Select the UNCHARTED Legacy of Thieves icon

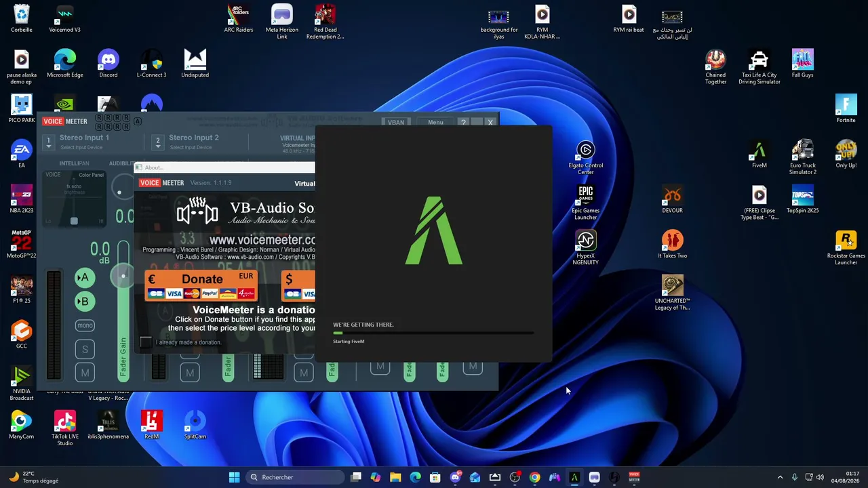point(672,293)
